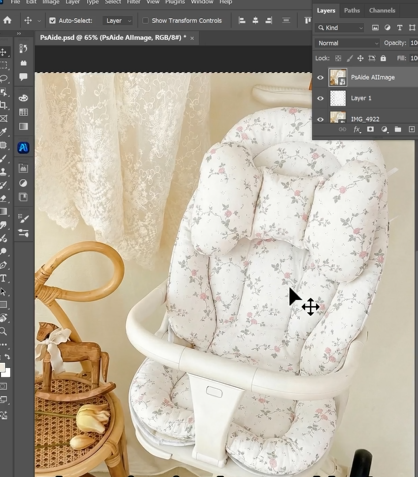
Task: Select the Dodge tool
Action: [3, 251]
